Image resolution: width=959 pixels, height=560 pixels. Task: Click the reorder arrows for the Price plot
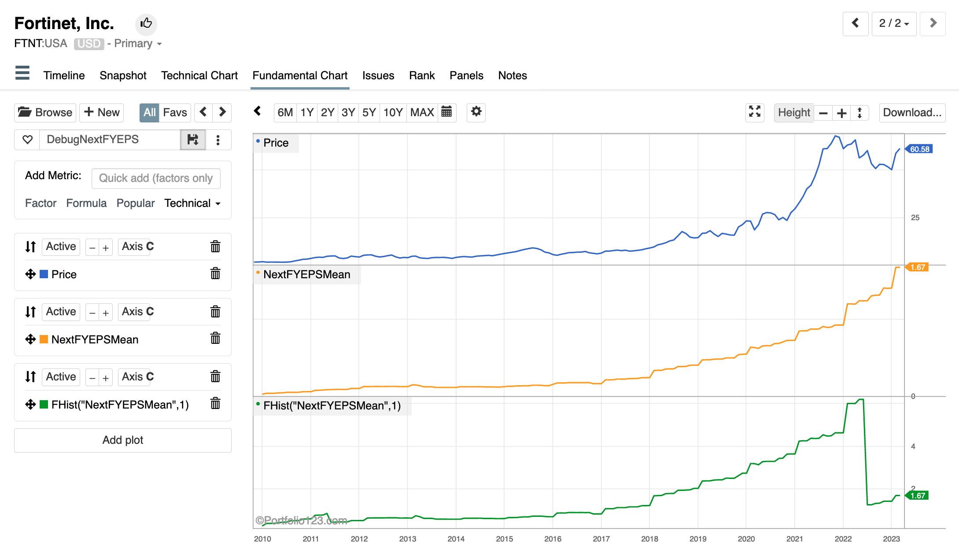point(30,247)
